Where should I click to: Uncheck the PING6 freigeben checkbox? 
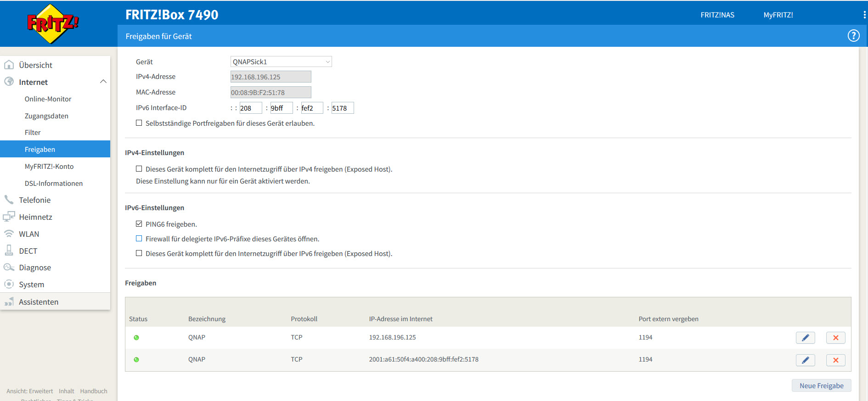[x=139, y=224]
